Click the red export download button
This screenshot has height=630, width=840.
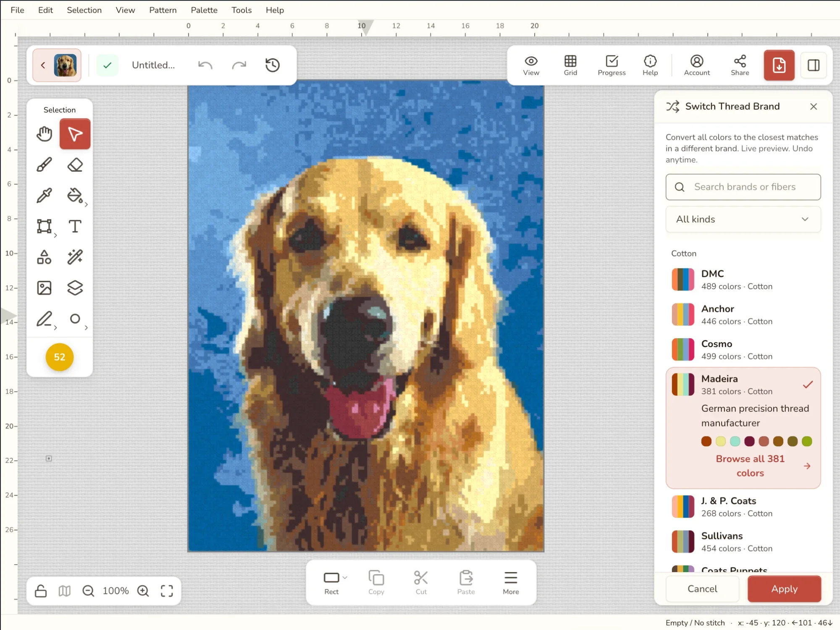[779, 65]
